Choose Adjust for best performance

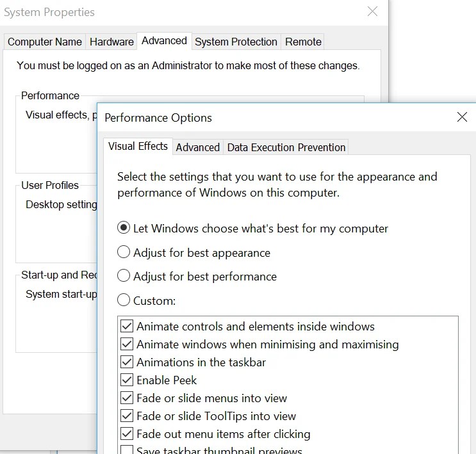click(x=124, y=276)
